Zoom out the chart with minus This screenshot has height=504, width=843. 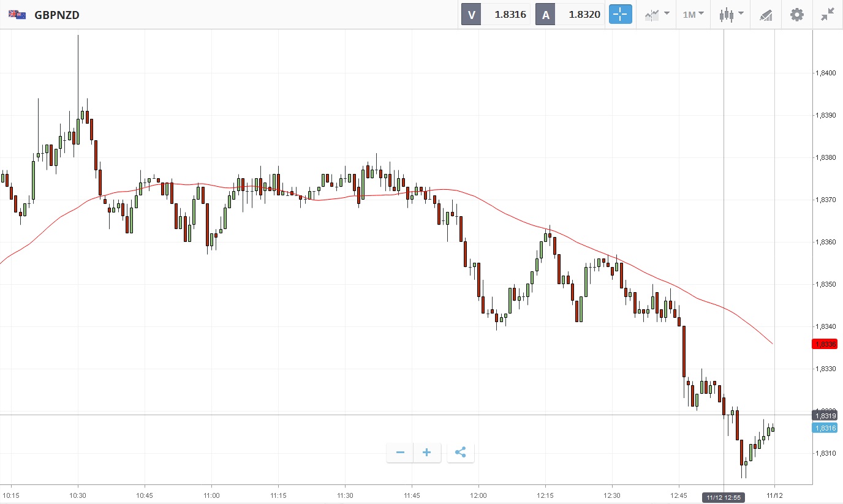[400, 453]
